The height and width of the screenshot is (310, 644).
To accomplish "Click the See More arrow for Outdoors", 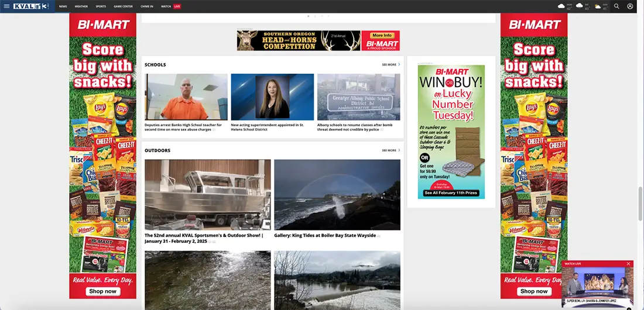I will pos(399,150).
